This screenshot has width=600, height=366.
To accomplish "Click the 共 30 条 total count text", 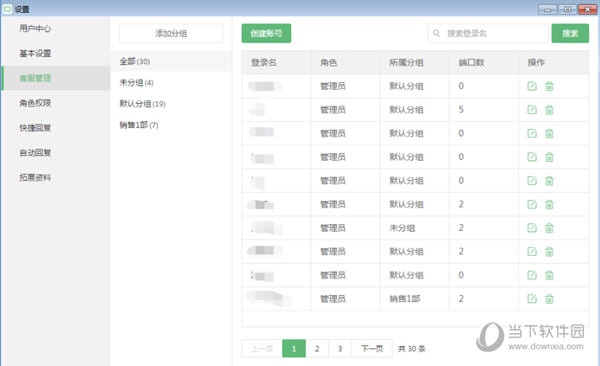I will pyautogui.click(x=412, y=348).
